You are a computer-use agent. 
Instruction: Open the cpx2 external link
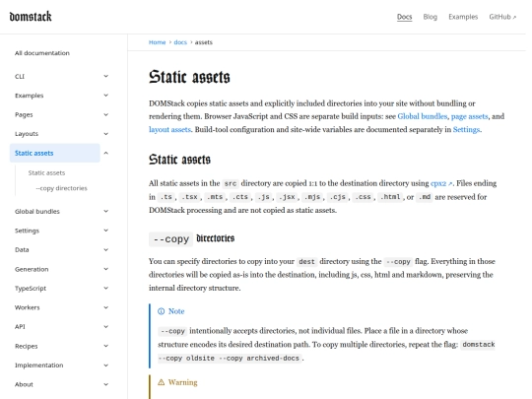(x=441, y=183)
